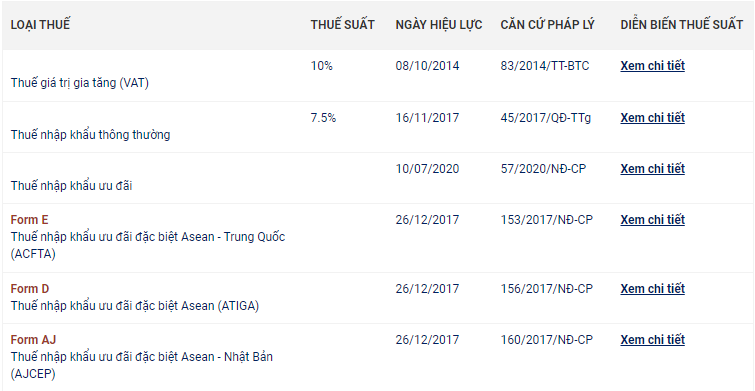
Task: Open 'Xem chi tiết' for Form D ATIGA row
Action: click(652, 289)
